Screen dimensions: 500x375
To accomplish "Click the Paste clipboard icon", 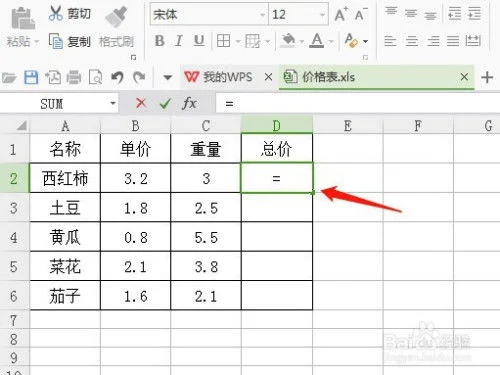I will pos(23,18).
